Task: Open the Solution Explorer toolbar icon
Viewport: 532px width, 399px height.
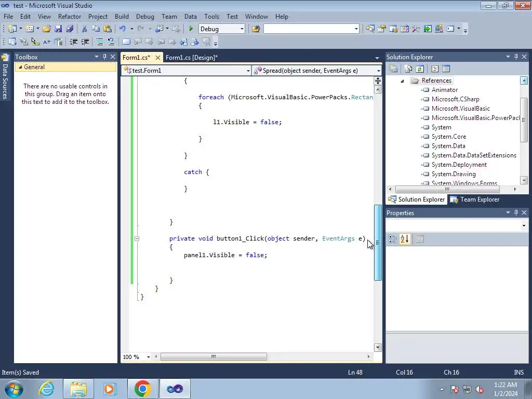Action: pyautogui.click(x=370, y=29)
